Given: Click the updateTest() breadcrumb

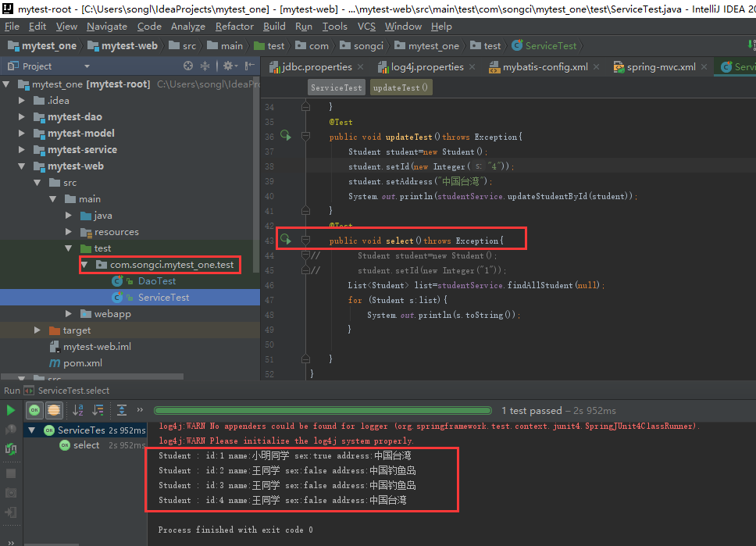Looking at the screenshot, I should tap(401, 87).
